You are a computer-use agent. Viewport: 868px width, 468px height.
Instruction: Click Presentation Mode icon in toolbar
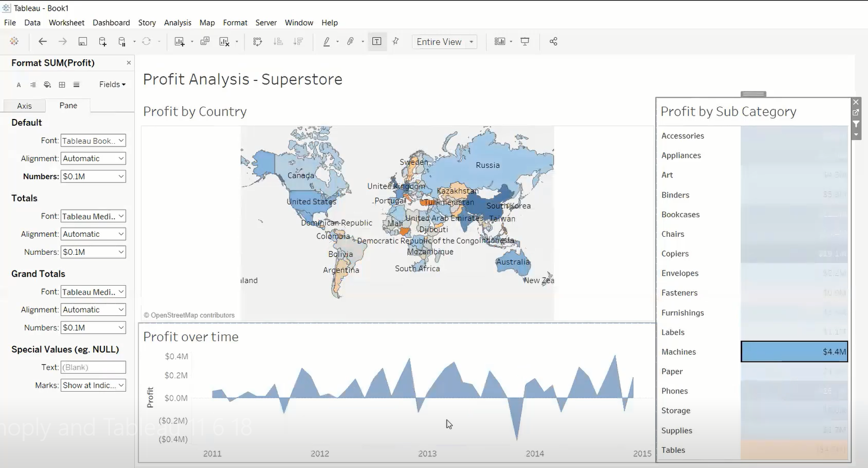click(525, 42)
